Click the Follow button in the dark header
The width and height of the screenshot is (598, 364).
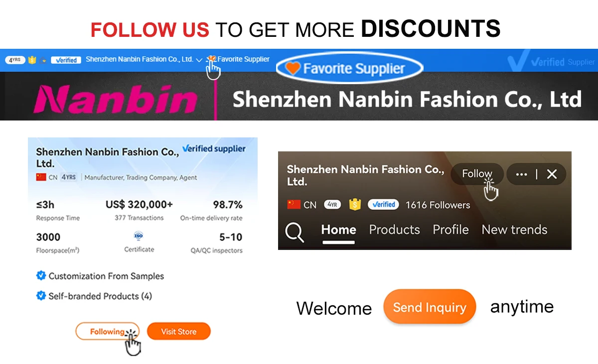tap(477, 174)
